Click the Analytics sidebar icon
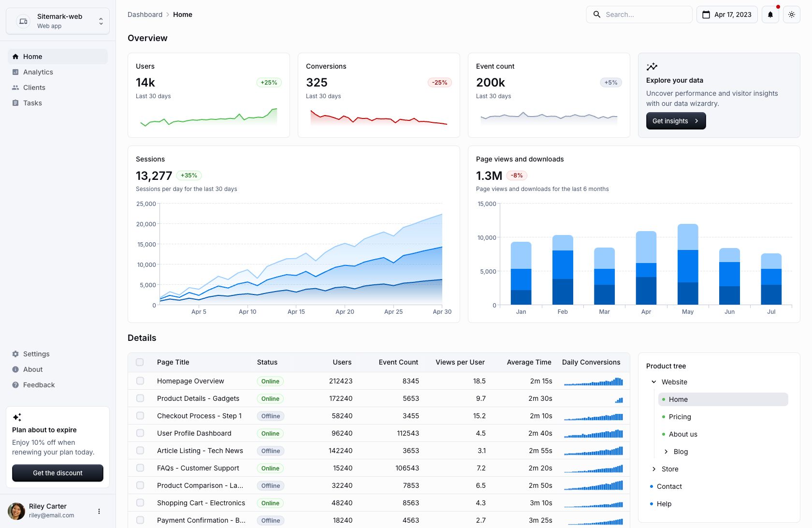812x528 pixels. point(15,72)
